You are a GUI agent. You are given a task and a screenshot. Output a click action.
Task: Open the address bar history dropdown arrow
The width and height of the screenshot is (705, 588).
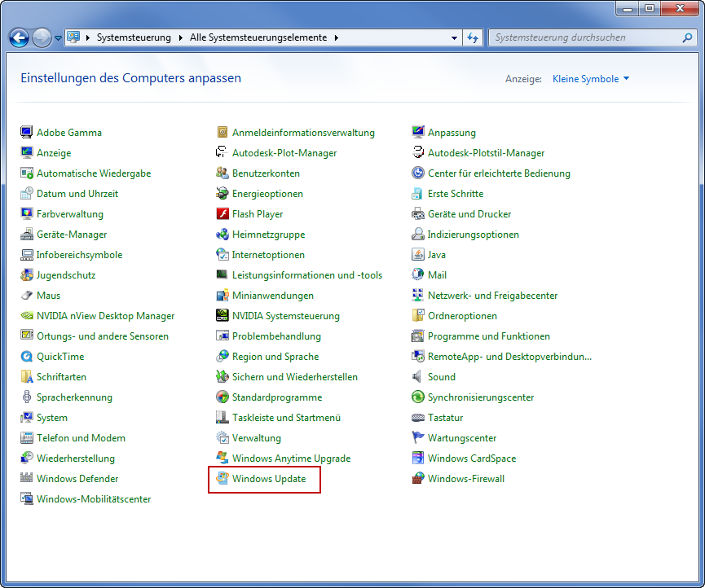[x=455, y=37]
